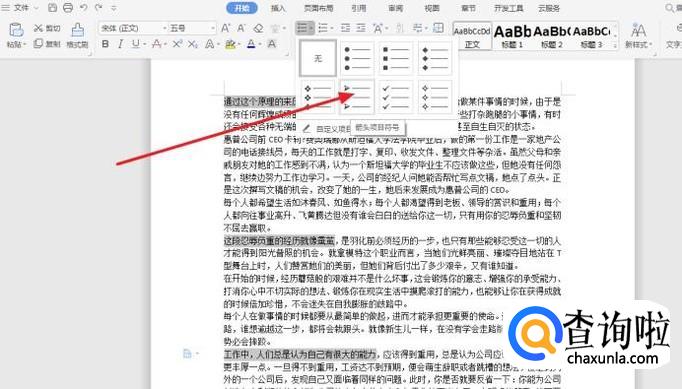Viewport: 682px width, 389px height.
Task: Click the eraser clear formatting icon
Action: click(x=258, y=29)
